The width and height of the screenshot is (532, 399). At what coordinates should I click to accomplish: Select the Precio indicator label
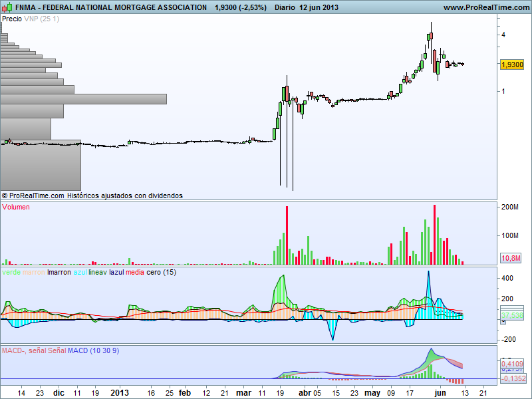[12, 19]
